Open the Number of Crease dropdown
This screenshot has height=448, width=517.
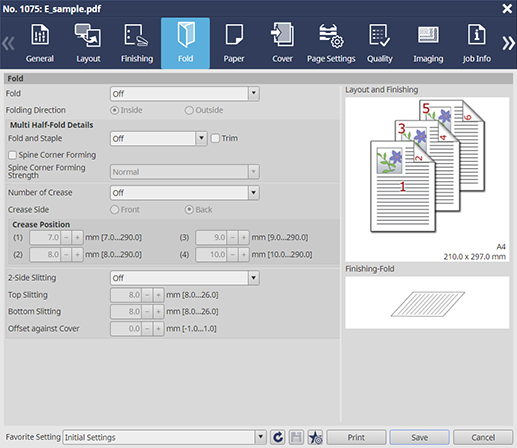pyautogui.click(x=185, y=193)
